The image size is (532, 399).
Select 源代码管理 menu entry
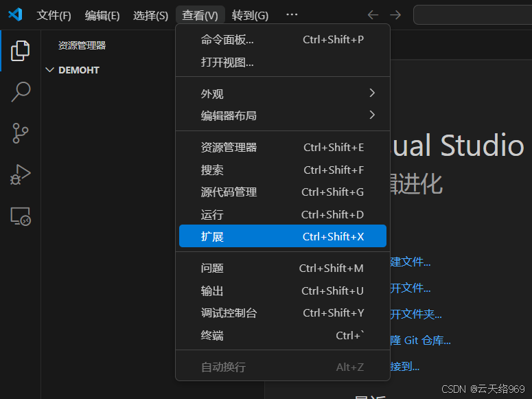click(x=283, y=192)
